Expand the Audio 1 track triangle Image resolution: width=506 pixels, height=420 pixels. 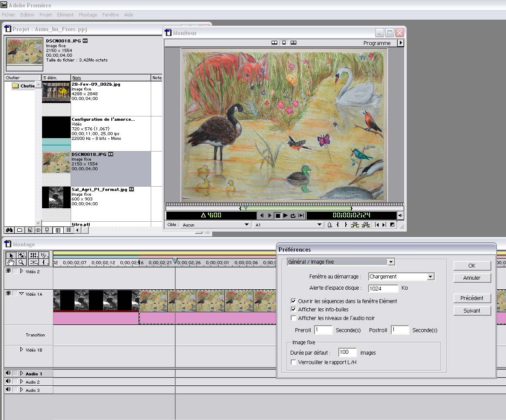(x=22, y=373)
